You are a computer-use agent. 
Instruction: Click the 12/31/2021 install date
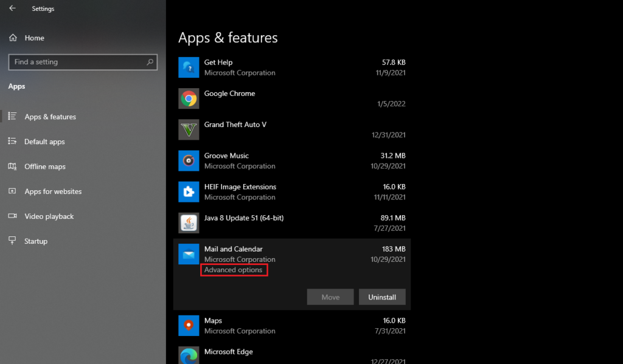tap(389, 134)
